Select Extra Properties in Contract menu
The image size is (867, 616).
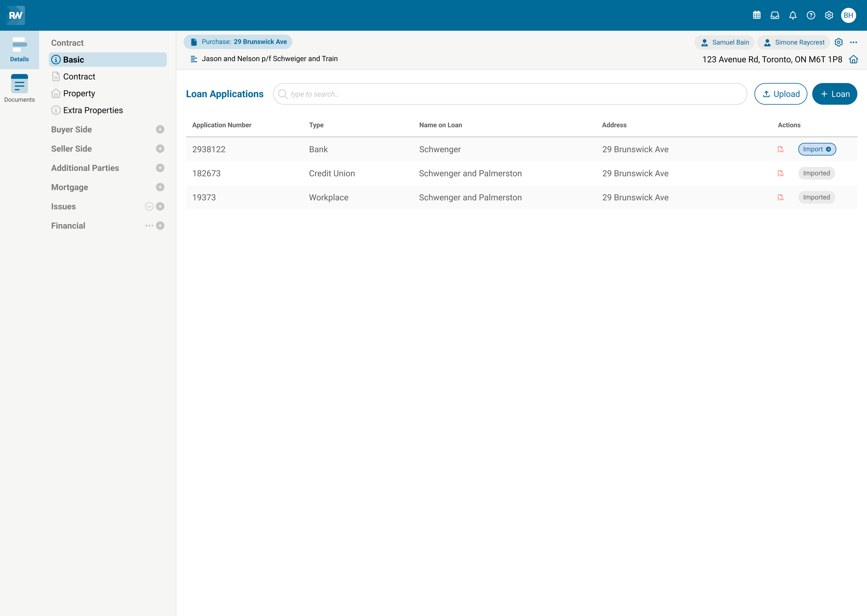tap(93, 111)
